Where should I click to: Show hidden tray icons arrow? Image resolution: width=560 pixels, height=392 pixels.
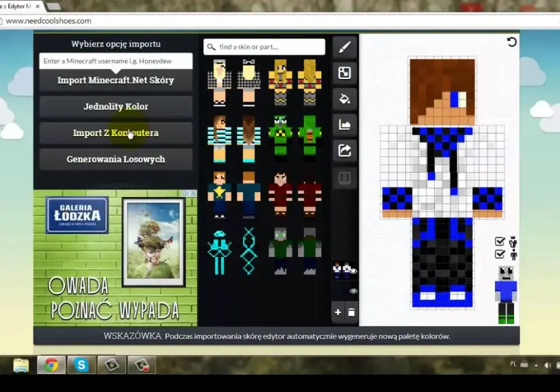coord(536,365)
